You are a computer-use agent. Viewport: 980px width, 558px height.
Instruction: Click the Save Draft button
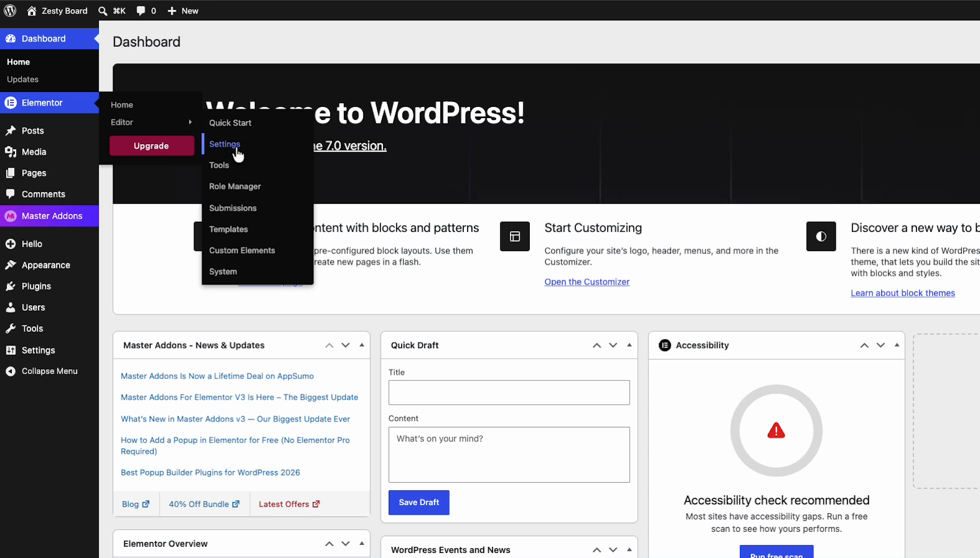(x=418, y=502)
